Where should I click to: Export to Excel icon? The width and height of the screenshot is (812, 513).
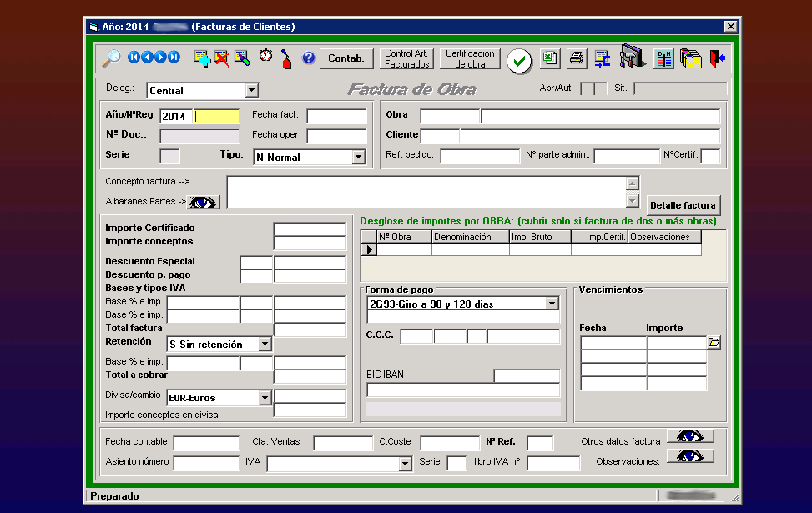pos(550,58)
